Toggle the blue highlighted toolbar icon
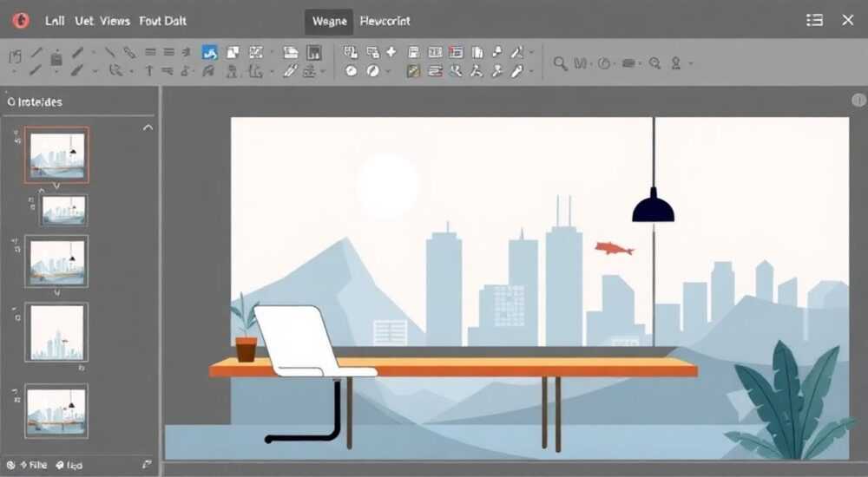This screenshot has width=868, height=477. tap(209, 53)
